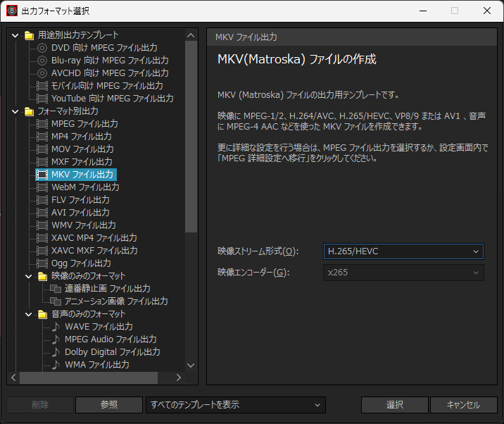The image size is (504, 424).
Task: Collapse the 映像のみのフォーマット tree node
Action: (29, 276)
